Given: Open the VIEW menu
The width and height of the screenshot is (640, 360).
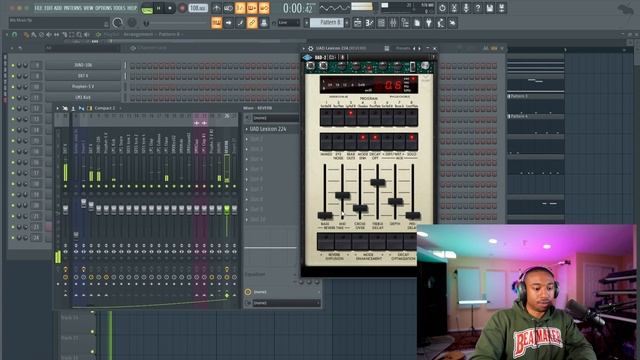Looking at the screenshot, I should coord(88,8).
